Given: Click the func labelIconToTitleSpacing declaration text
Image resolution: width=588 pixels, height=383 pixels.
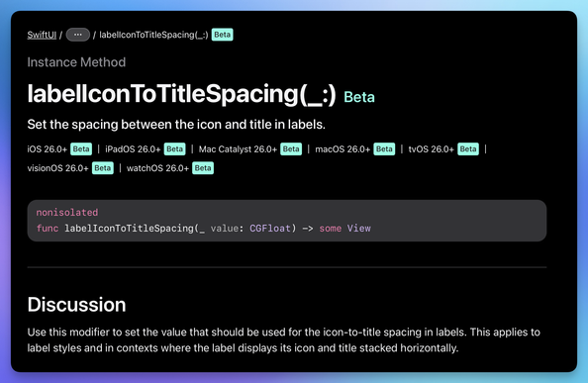Looking at the screenshot, I should (204, 229).
